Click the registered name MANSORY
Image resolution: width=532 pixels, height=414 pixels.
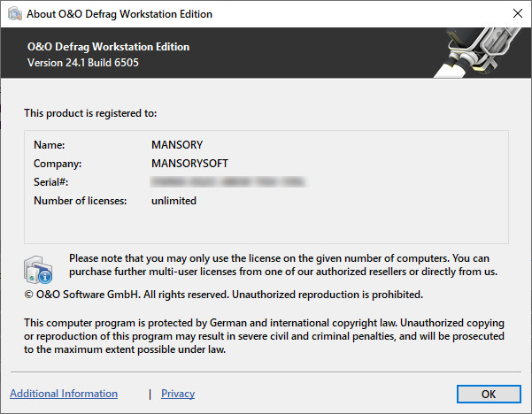coord(178,144)
